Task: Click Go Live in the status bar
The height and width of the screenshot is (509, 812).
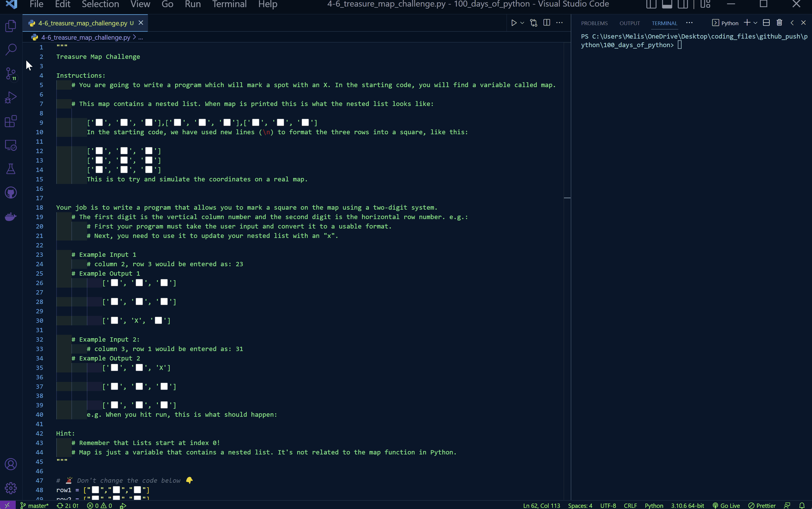Action: (726, 505)
